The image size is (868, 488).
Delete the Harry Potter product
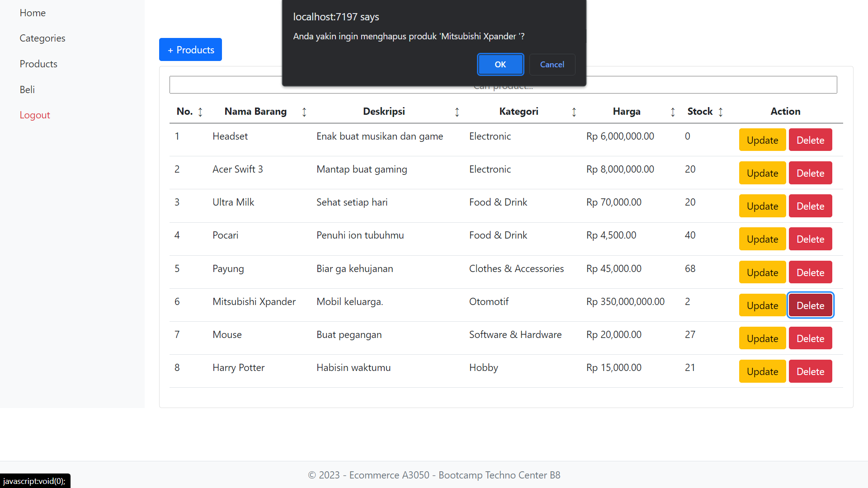point(810,371)
